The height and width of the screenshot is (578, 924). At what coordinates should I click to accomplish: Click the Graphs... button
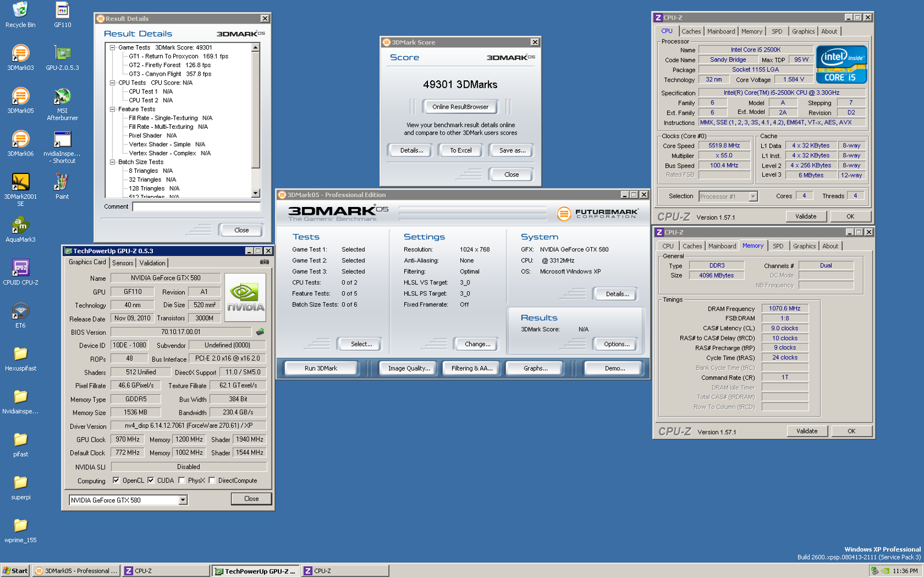[x=535, y=368]
